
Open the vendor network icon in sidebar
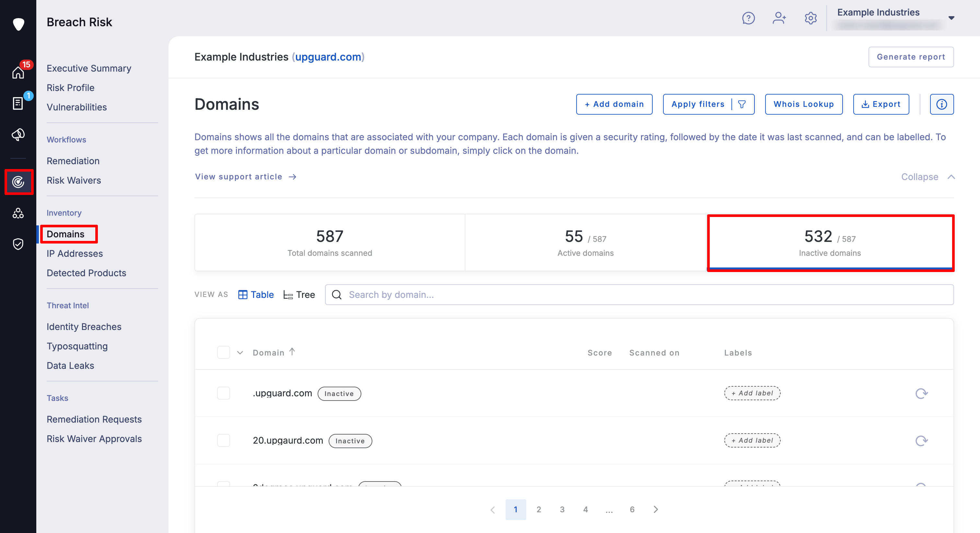[18, 213]
